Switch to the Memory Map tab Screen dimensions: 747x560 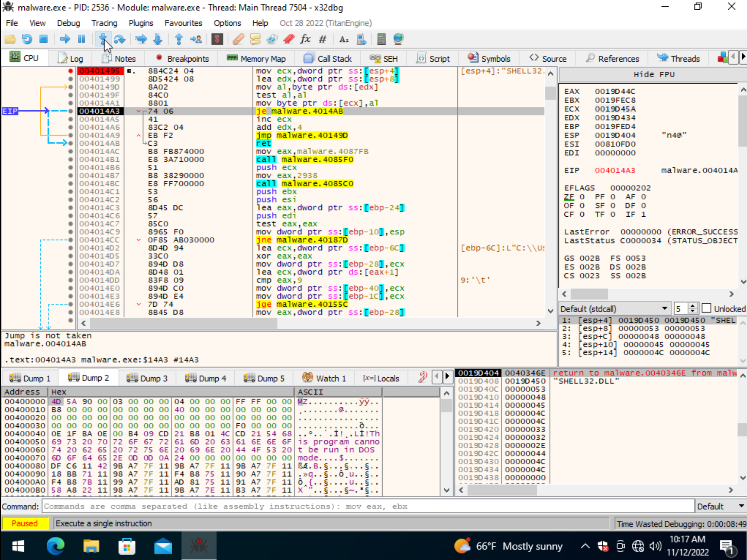pyautogui.click(x=256, y=58)
